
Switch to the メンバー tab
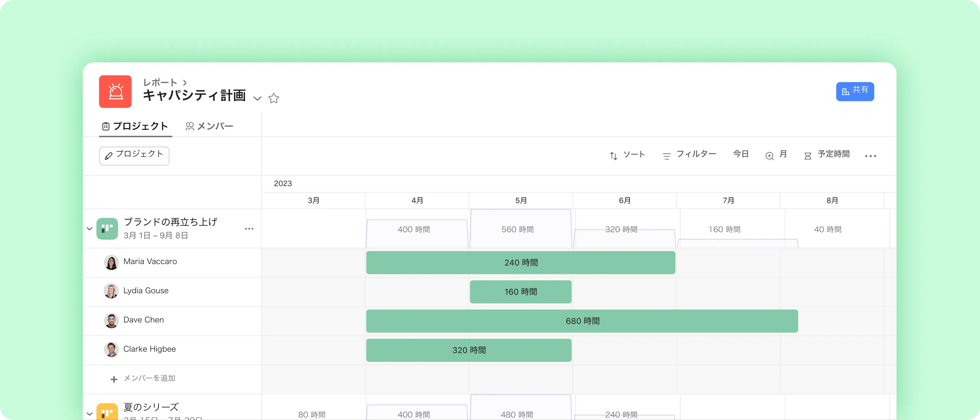click(209, 126)
